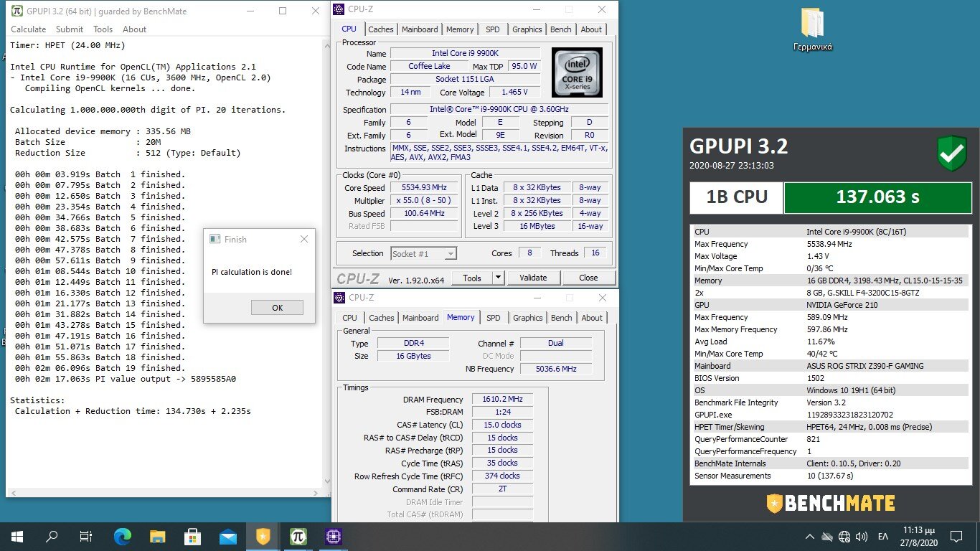Viewport: 980px width, 551px height.
Task: Click the 1B CPU label box
Action: click(x=737, y=197)
